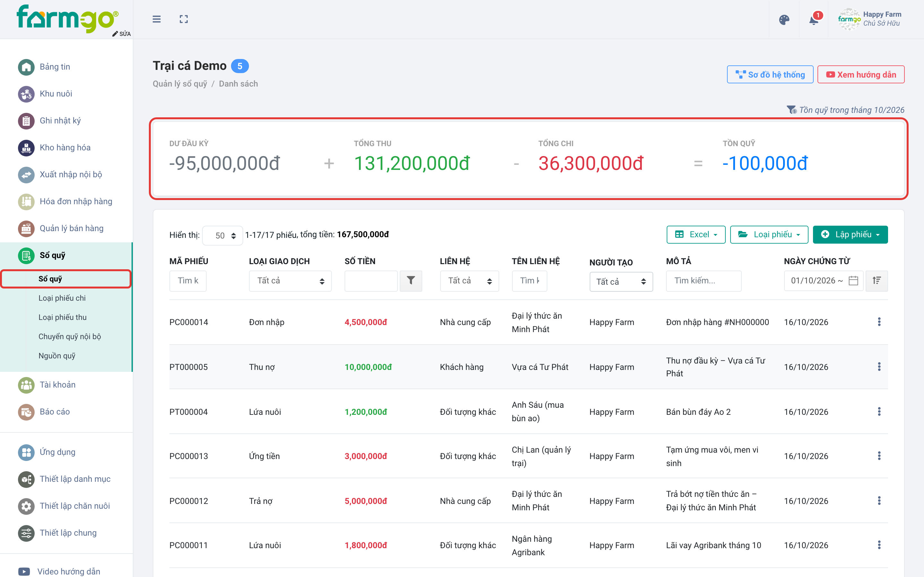Expand the Loại giao dịch filter dropdown
Screen dimensions: 924x577
click(x=290, y=280)
